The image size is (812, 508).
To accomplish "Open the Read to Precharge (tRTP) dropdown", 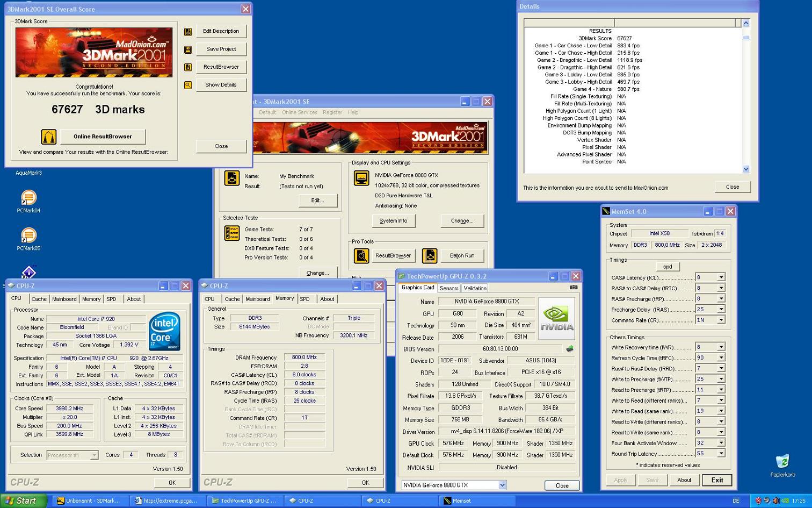I will pos(721,390).
